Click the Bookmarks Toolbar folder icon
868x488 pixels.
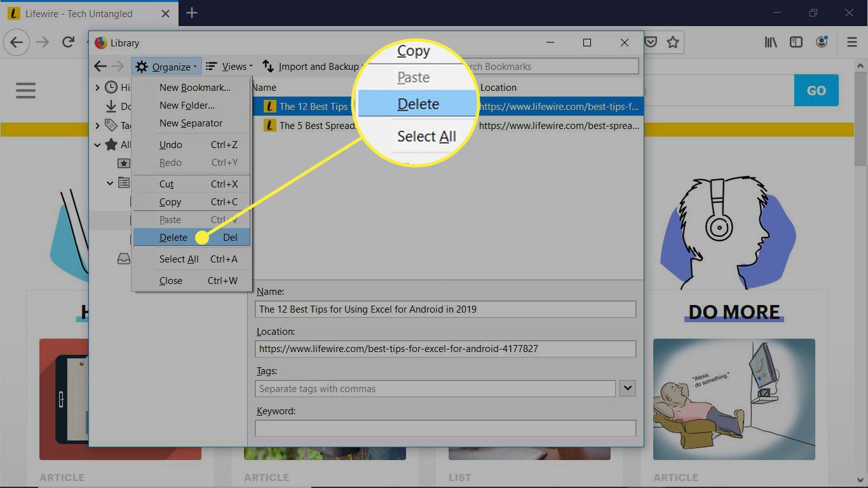pyautogui.click(x=124, y=164)
